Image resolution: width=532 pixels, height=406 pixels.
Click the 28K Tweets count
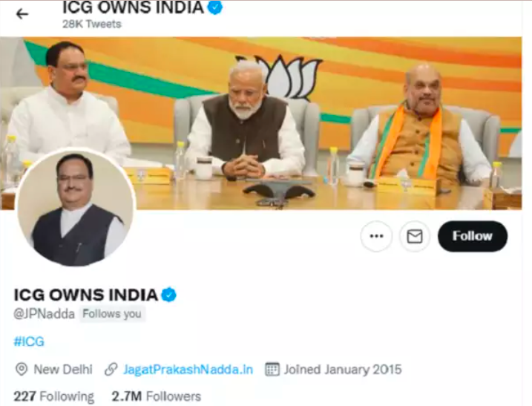pyautogui.click(x=91, y=24)
